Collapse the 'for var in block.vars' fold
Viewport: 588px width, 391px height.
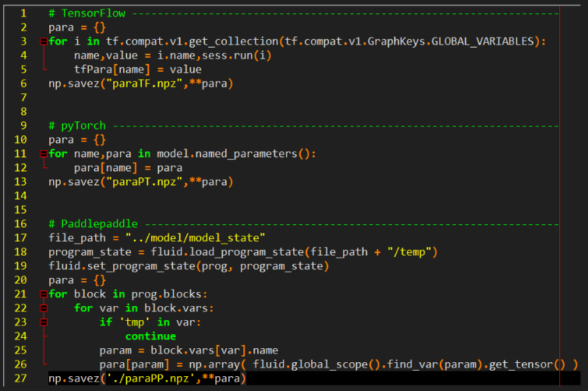pyautogui.click(x=43, y=308)
